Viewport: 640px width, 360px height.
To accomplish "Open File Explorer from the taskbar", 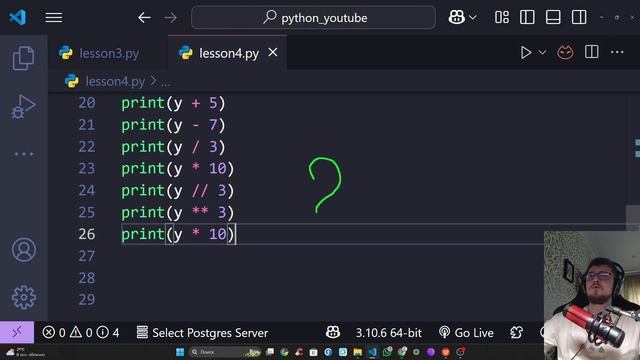I will tap(358, 352).
